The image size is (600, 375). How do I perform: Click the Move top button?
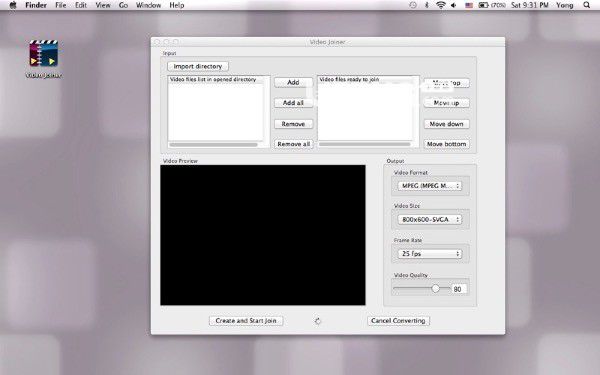(447, 83)
